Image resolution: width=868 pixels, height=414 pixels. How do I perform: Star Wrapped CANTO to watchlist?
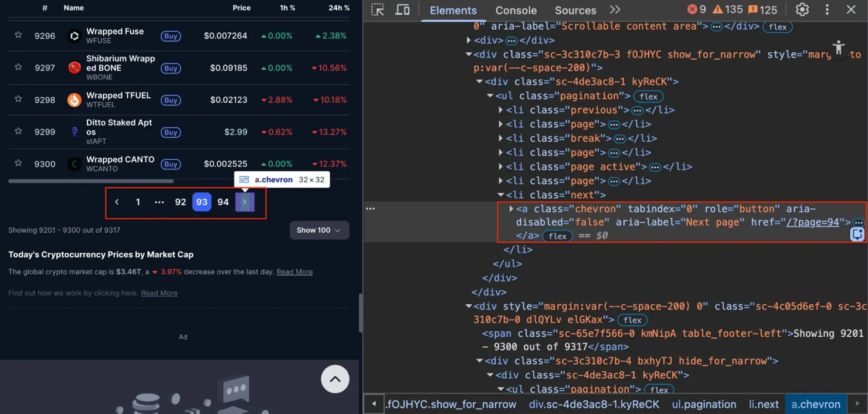pyautogui.click(x=18, y=163)
